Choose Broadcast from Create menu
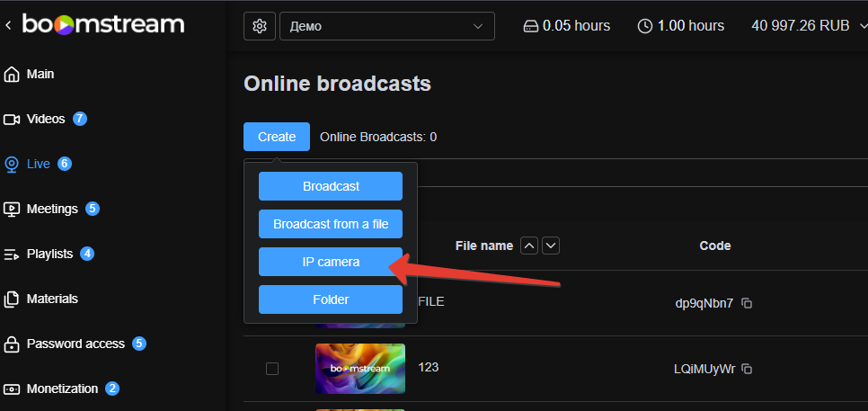The image size is (868, 411). click(331, 186)
